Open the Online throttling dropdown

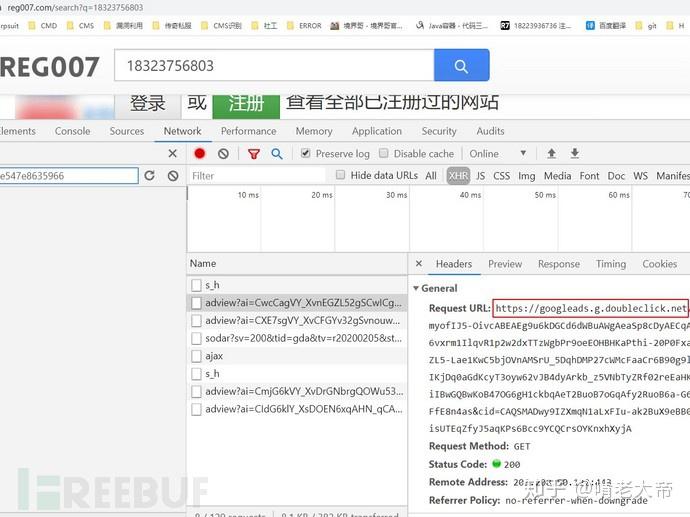click(x=497, y=154)
